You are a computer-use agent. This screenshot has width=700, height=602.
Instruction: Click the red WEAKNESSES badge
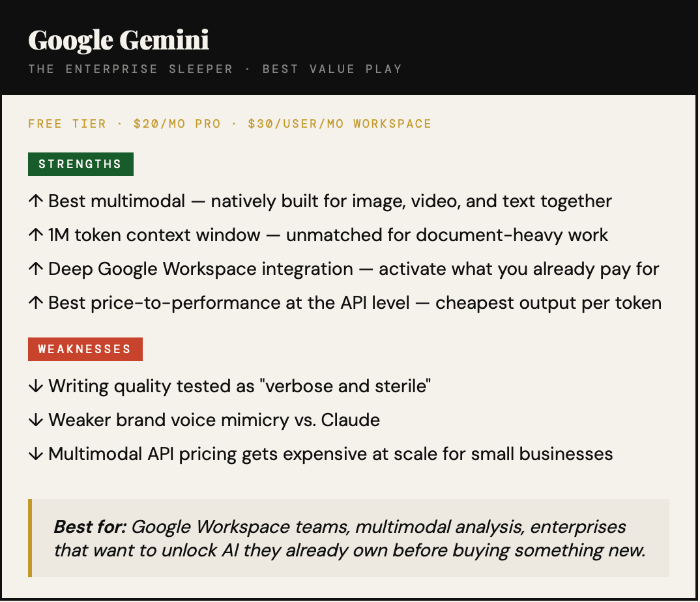85,349
